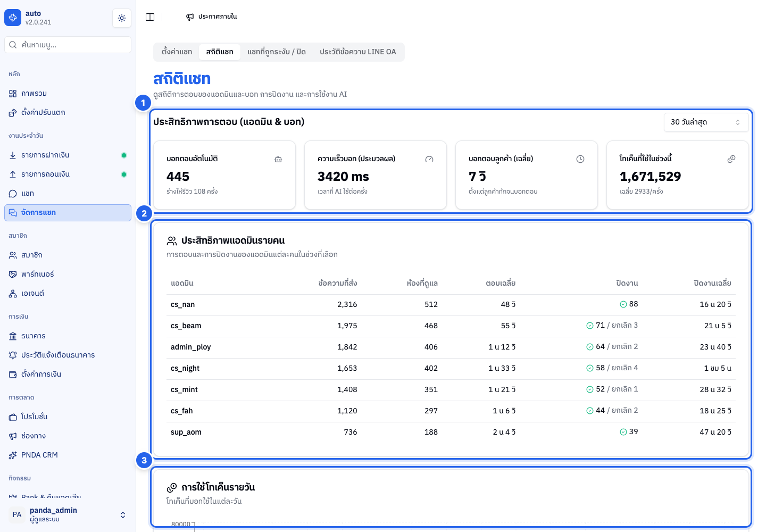This screenshot has height=532, width=766.
Task: Open the แชทที่ถูกระงับ / ปิด tab
Action: pos(277,52)
